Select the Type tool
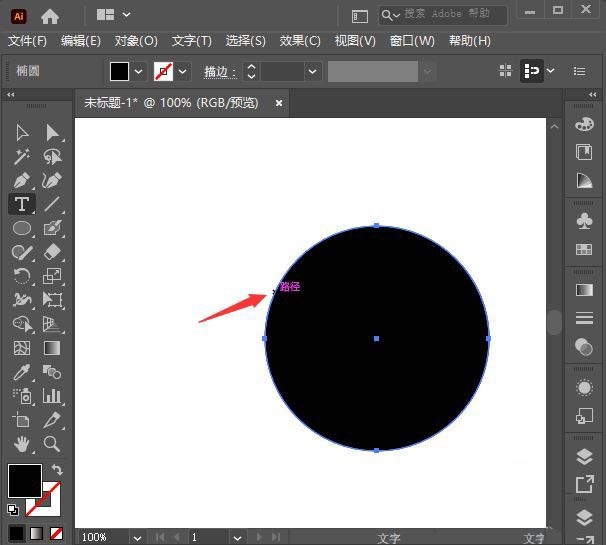Image resolution: width=606 pixels, height=545 pixels. pyautogui.click(x=22, y=204)
